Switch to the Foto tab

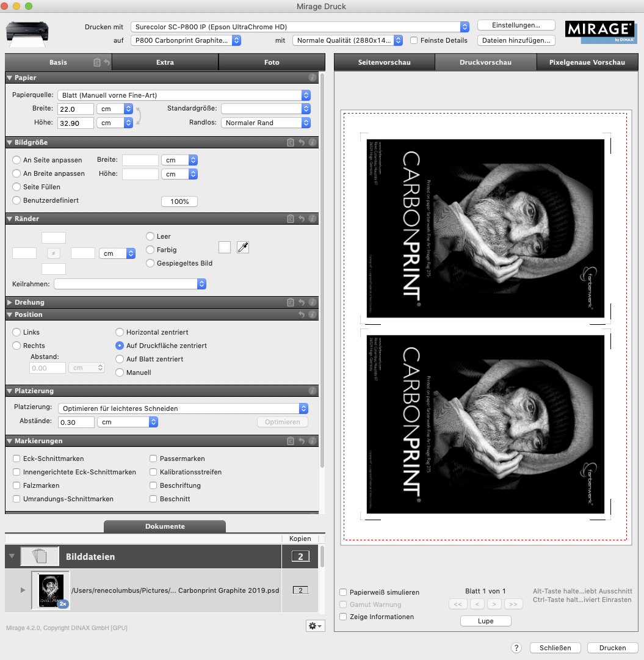[x=272, y=62]
